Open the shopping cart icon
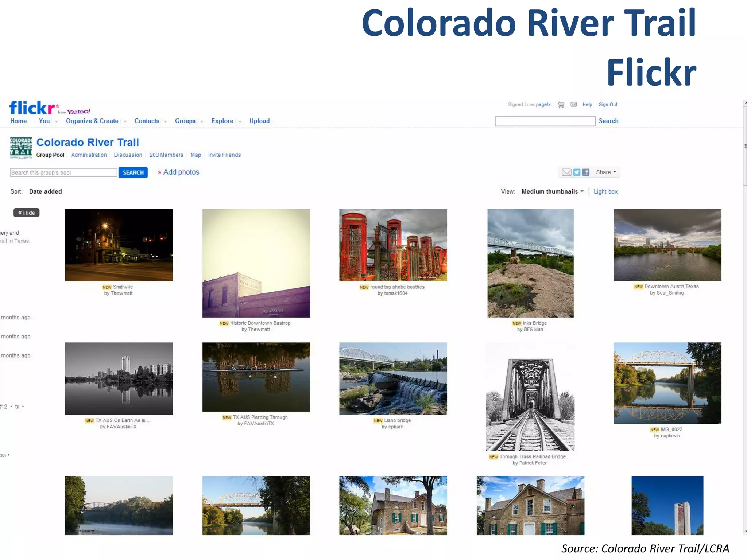 [x=561, y=105]
